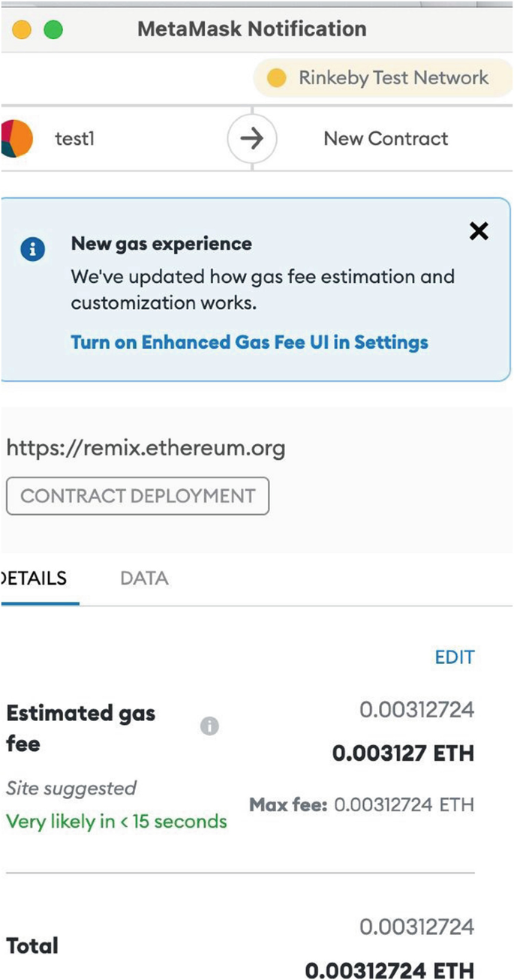Click the test1 account avatar

pos(17,139)
